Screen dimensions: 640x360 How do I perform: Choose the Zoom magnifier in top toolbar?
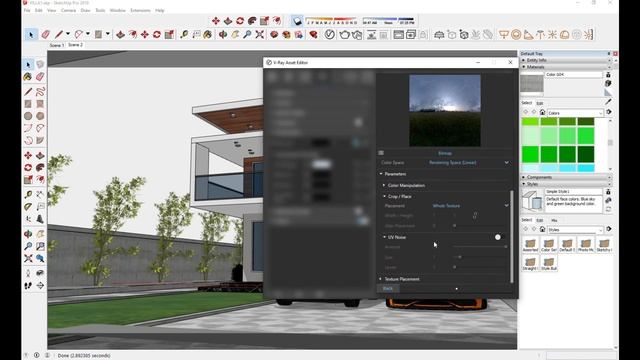247,35
